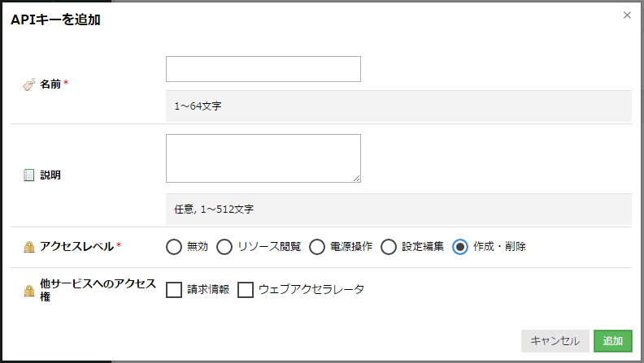Click the 任意, 1～512文字 hint text
Image resolution: width=644 pixels, height=363 pixels.
point(214,210)
